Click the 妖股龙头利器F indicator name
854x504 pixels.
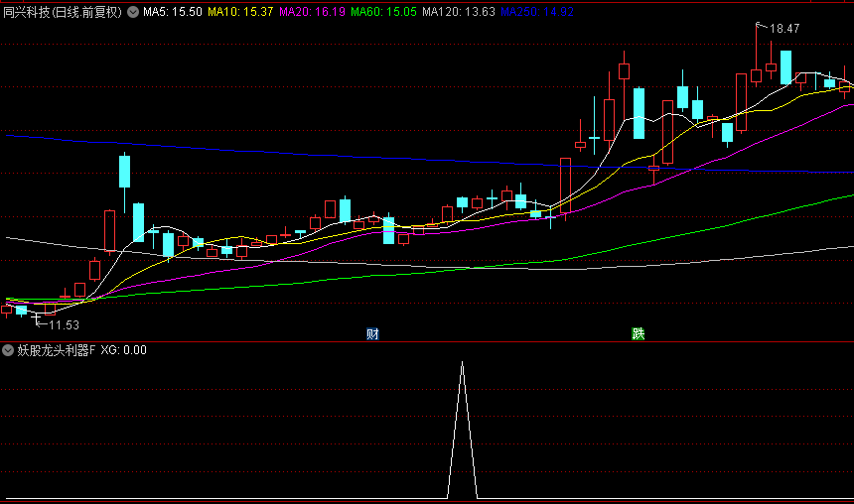pos(57,350)
